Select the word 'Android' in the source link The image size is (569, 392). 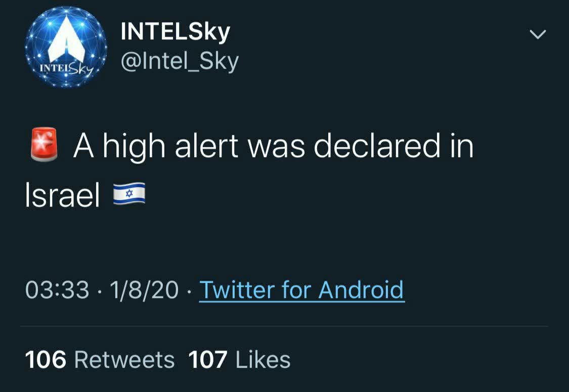(x=361, y=290)
